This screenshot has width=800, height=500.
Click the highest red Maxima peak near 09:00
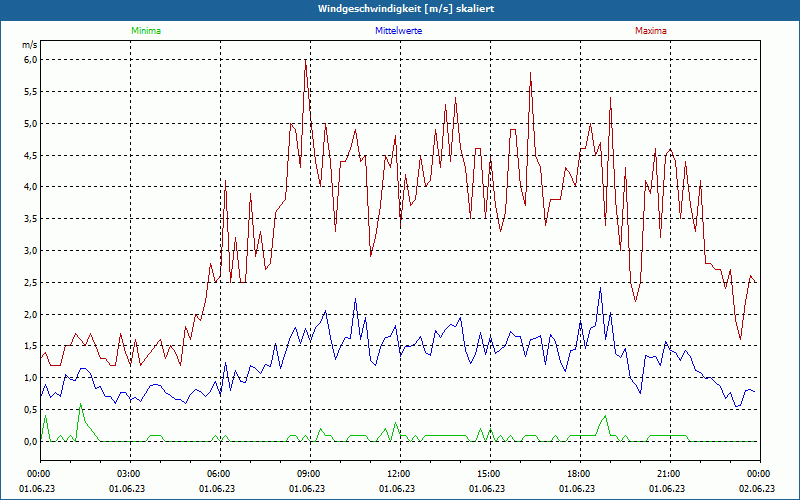(x=305, y=62)
